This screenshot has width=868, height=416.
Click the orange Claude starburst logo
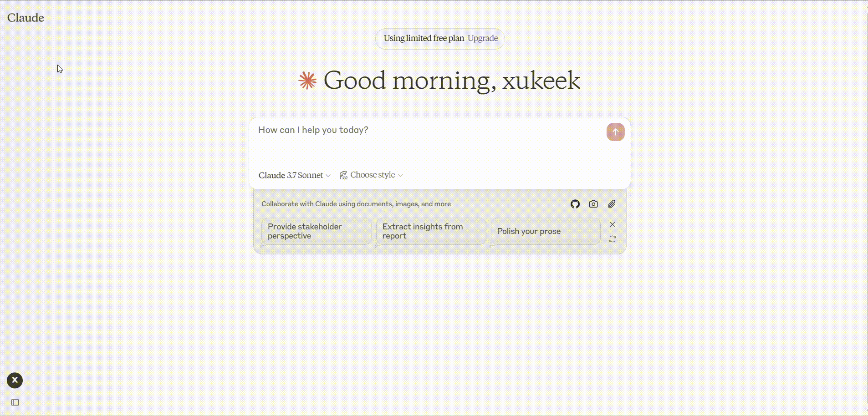tap(307, 81)
